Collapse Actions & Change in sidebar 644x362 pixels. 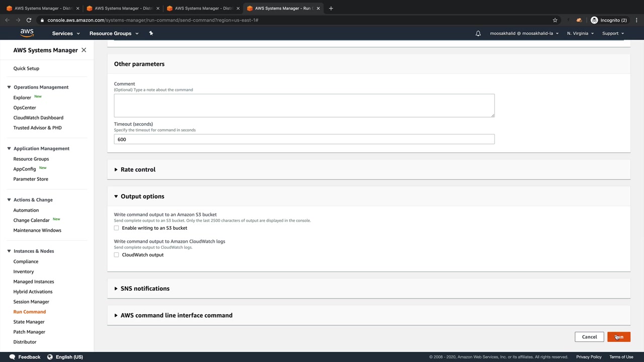[x=9, y=200]
